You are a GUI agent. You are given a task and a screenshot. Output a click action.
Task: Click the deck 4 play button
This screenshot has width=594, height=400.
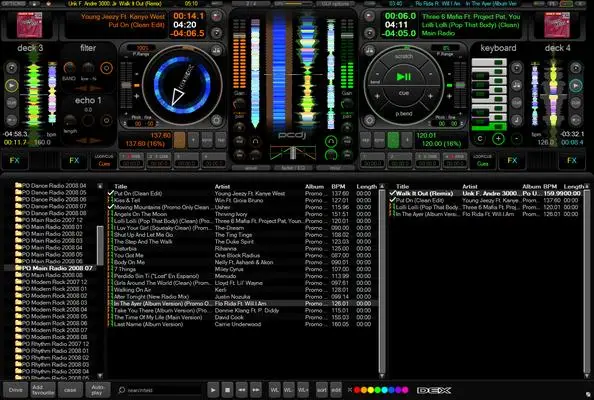(x=576, y=86)
